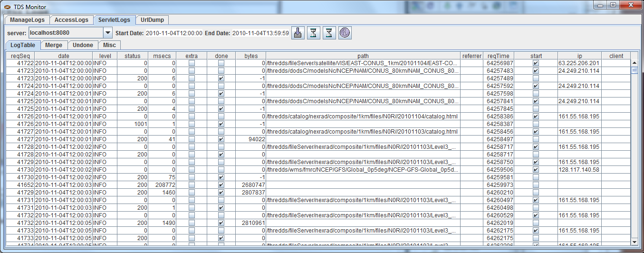Image resolution: width=644 pixels, height=253 pixels.
Task: Open the localhost:8080 server combo box
Action: 65,33
